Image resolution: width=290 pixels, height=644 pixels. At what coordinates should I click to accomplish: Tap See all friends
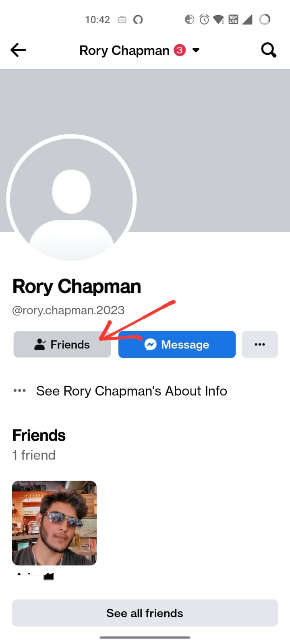point(145,613)
